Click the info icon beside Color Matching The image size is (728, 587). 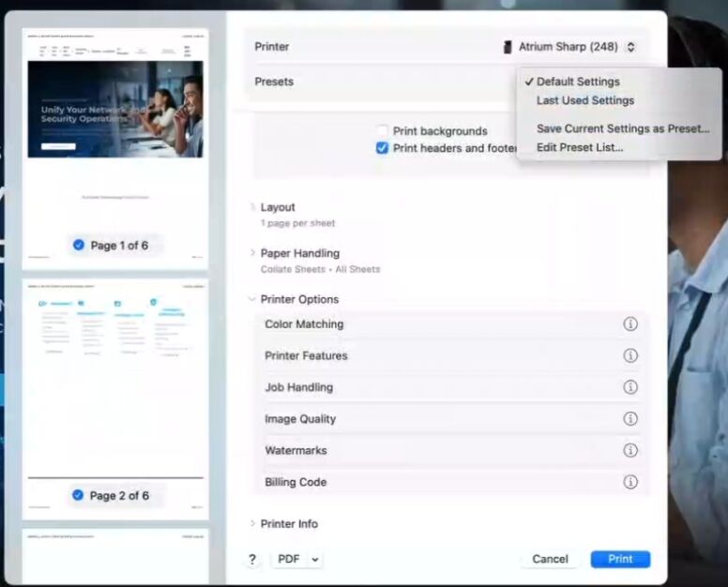pos(630,324)
